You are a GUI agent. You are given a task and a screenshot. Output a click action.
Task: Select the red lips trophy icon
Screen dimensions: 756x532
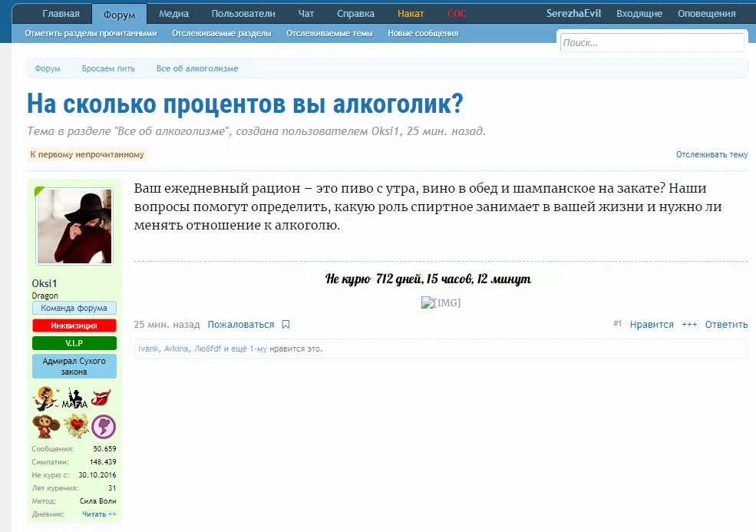coord(101,398)
